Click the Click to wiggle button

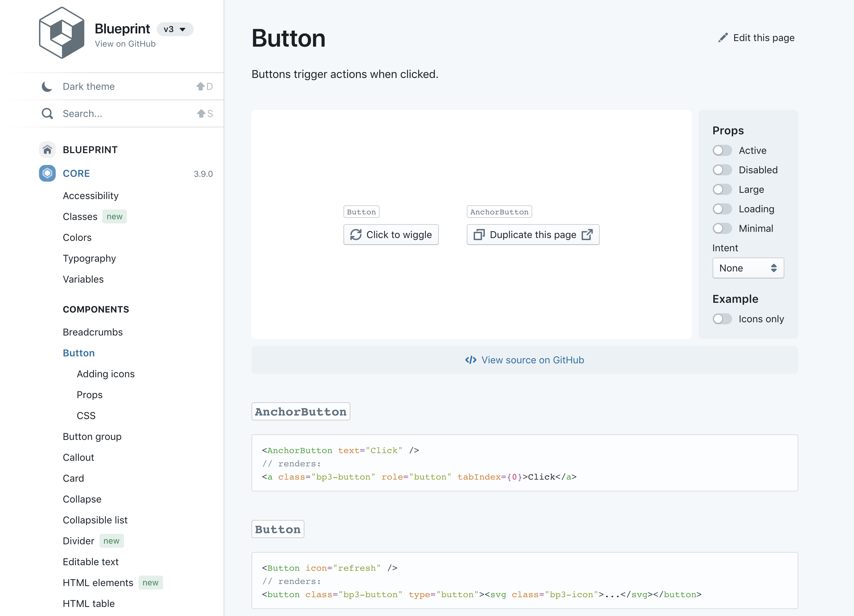pos(391,235)
